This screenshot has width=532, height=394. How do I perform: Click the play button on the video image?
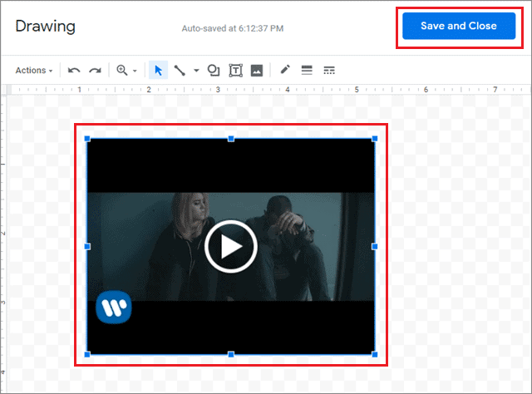tap(230, 247)
